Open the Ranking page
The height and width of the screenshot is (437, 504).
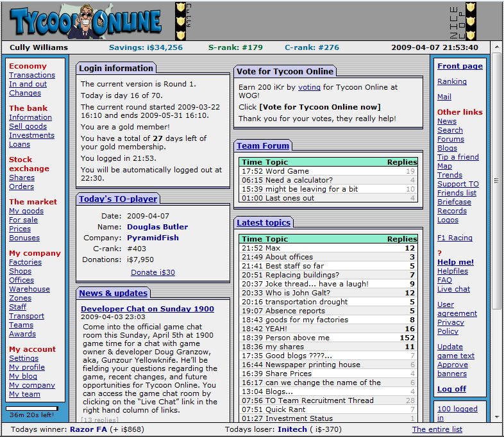click(x=451, y=81)
